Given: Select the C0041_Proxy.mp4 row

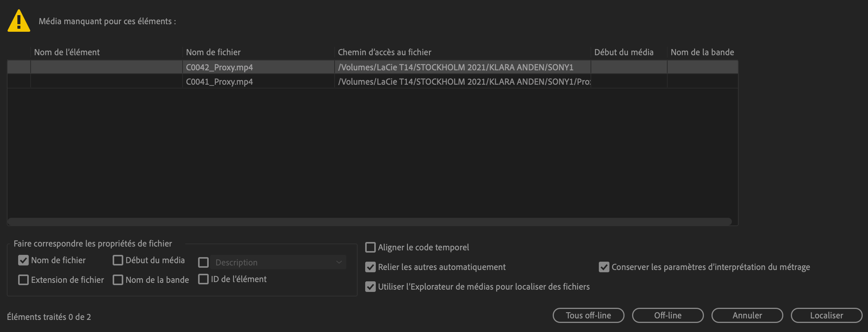Looking at the screenshot, I should 219,82.
